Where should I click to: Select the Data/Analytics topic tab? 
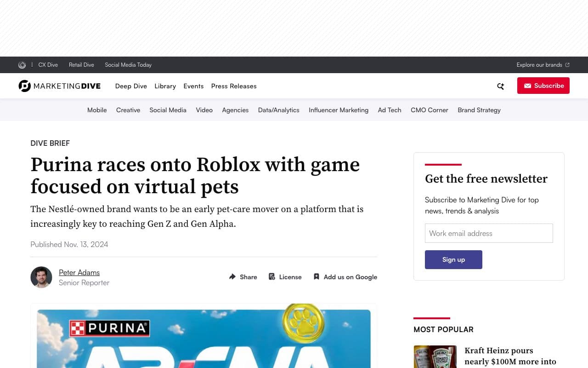point(278,110)
